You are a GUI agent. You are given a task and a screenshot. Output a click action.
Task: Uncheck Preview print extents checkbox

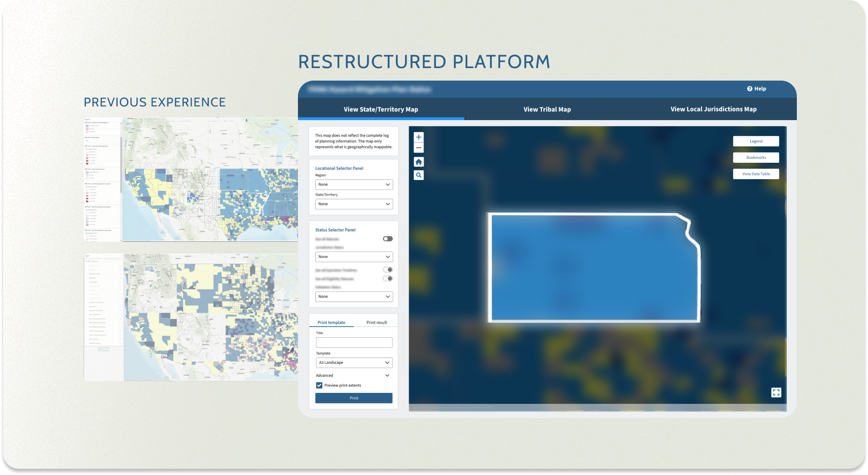(319, 385)
